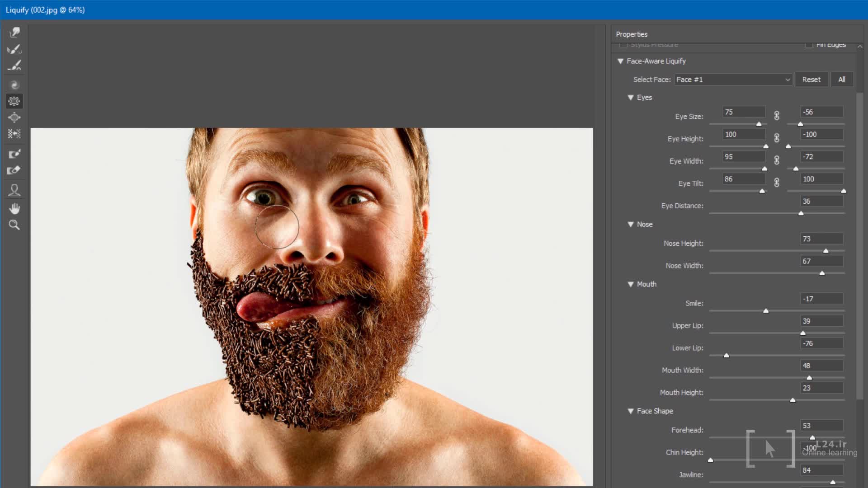Select the Reconstruct tool

[14, 49]
